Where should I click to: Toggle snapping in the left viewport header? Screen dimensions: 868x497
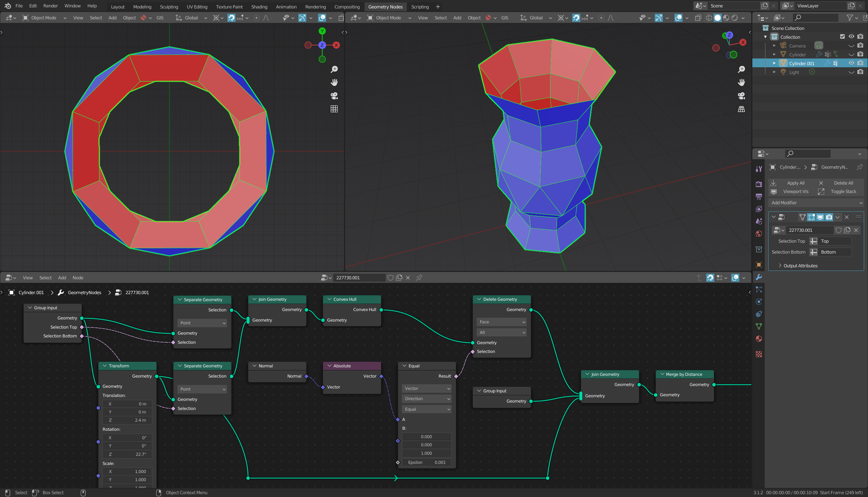(231, 18)
